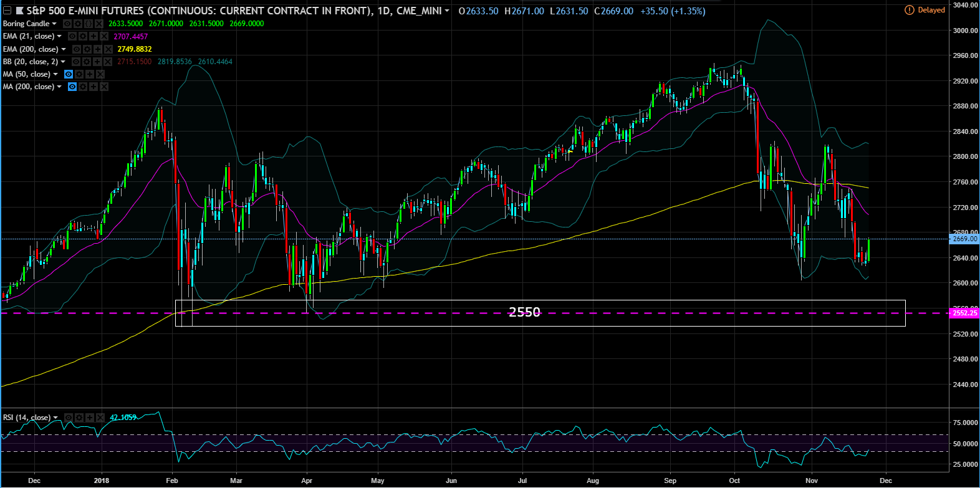The height and width of the screenshot is (488, 980).
Task: Remove BB (20, close, 2) indicator
Action: coord(108,62)
